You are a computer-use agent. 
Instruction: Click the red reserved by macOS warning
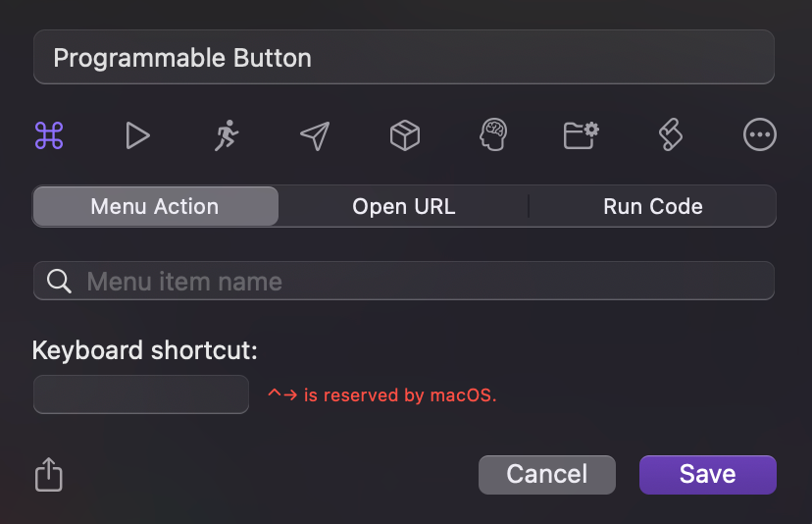pyautogui.click(x=382, y=395)
